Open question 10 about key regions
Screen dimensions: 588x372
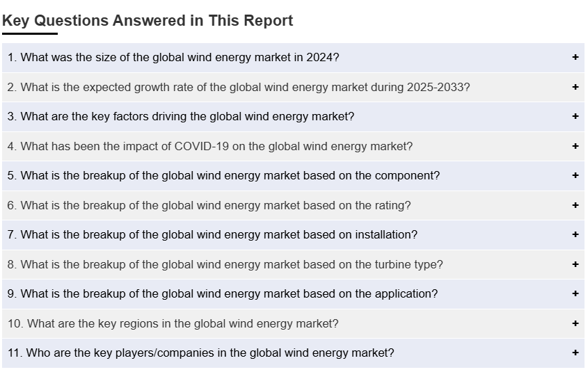pos(173,324)
